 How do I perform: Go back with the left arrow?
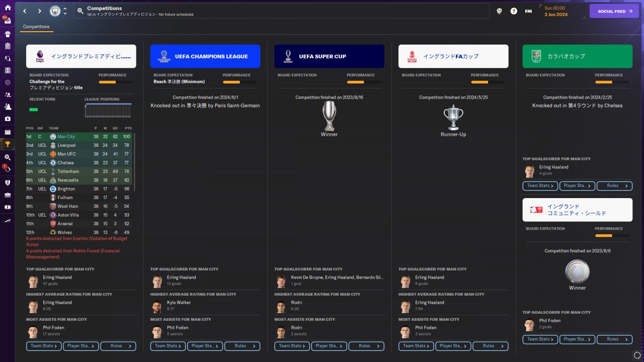pos(25,11)
